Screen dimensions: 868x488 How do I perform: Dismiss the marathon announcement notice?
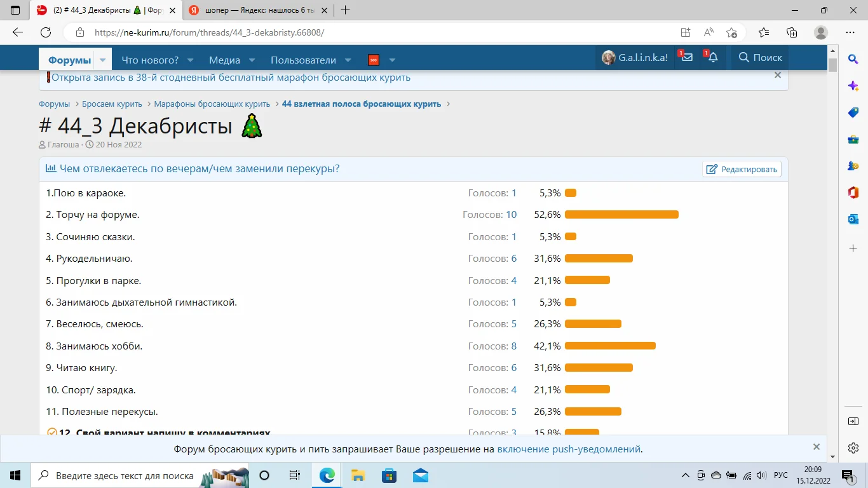coord(777,75)
